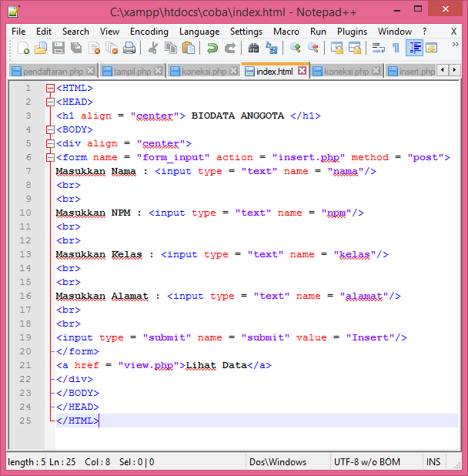Click "insert.php" action value on line 6
This screenshot has height=476, width=468.
point(309,157)
